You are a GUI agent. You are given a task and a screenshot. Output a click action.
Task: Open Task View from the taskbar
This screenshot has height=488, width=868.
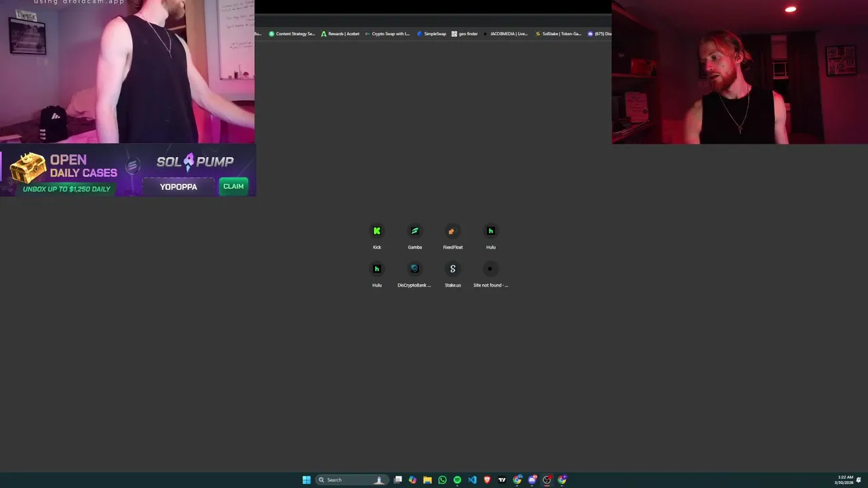pyautogui.click(x=398, y=480)
